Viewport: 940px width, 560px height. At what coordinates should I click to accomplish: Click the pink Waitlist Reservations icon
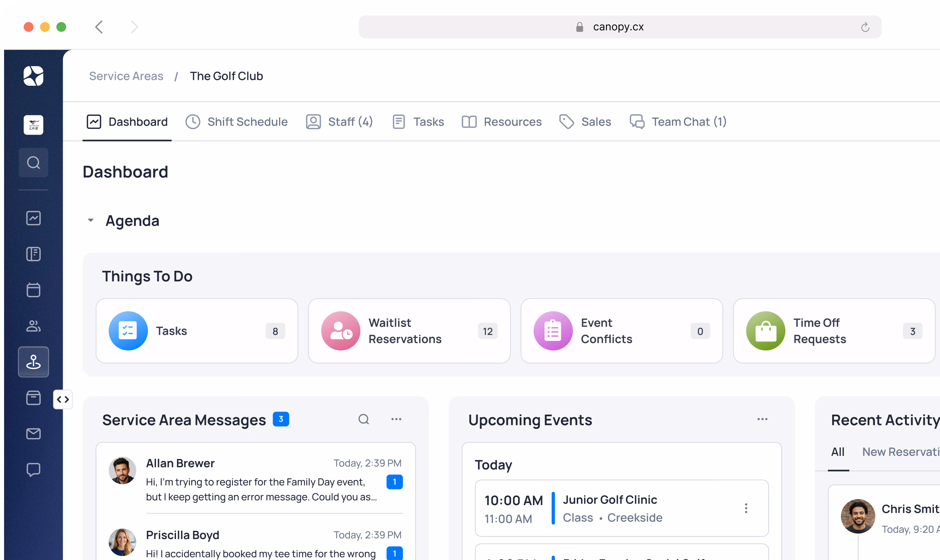(340, 331)
